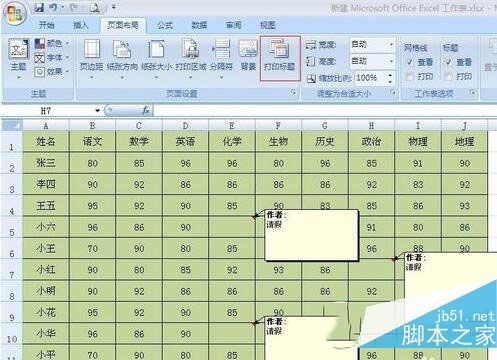The height and width of the screenshot is (360, 497).
Task: Open the customize quick access toolbar arrow
Action: (x=114, y=7)
